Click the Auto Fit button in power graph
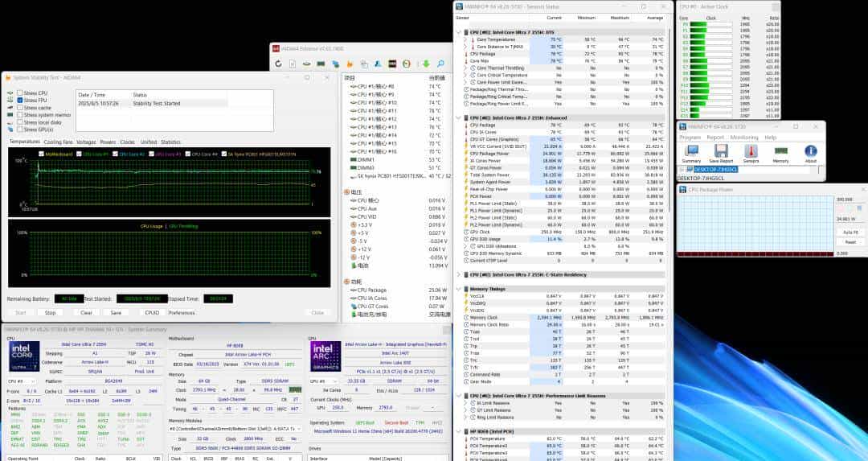868x461 pixels. pos(850,232)
